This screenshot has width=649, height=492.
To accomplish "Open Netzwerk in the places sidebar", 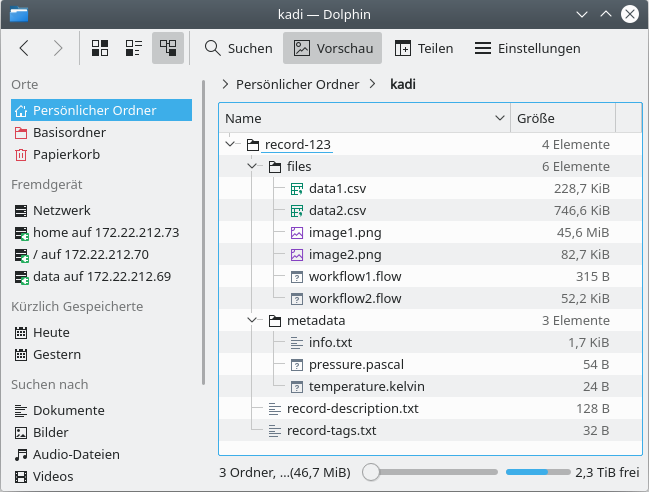I will [x=61, y=211].
